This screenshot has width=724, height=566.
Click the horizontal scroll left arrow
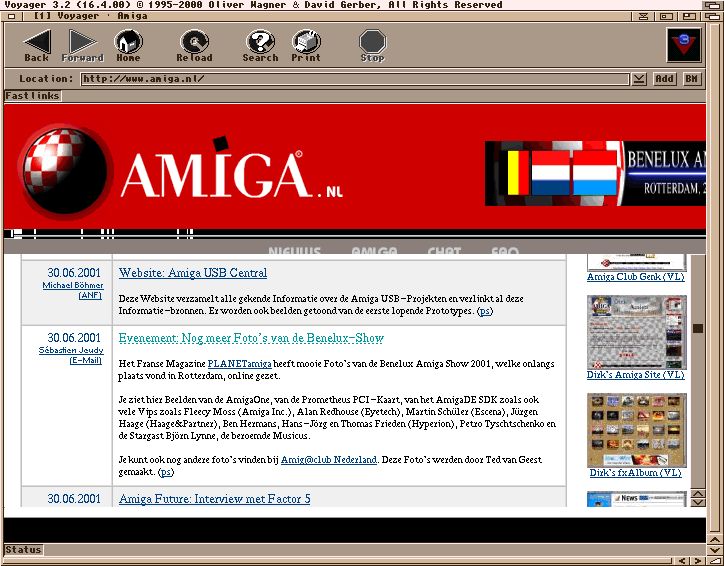[683, 560]
